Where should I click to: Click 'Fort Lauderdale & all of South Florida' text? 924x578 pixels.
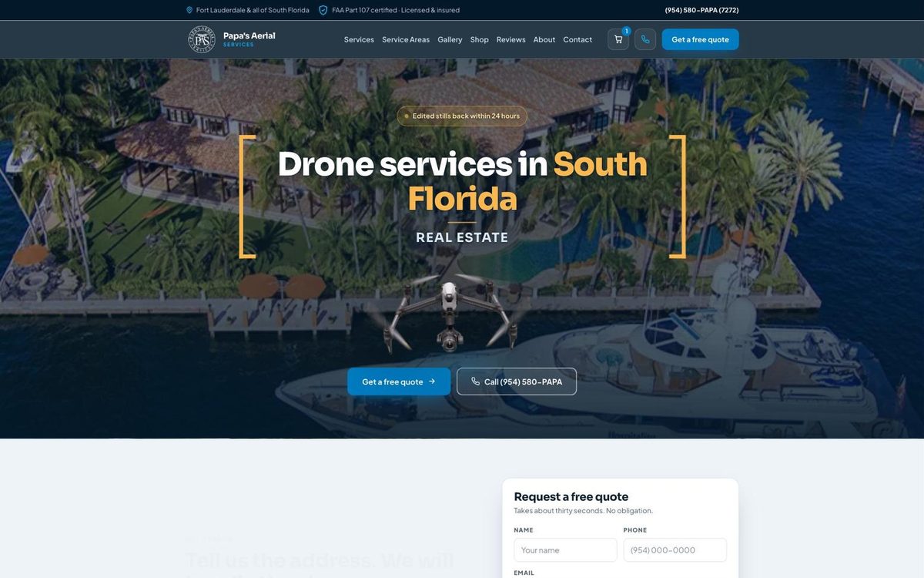coord(253,10)
